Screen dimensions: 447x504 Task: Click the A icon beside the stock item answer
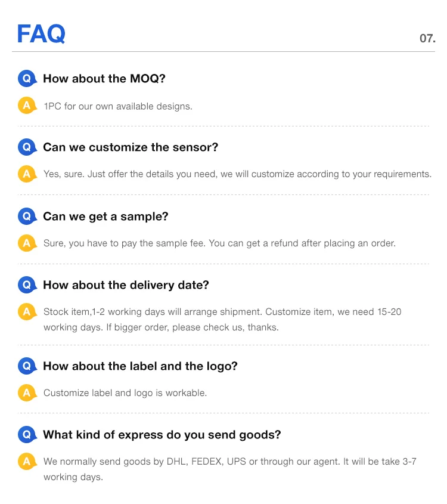click(x=27, y=311)
